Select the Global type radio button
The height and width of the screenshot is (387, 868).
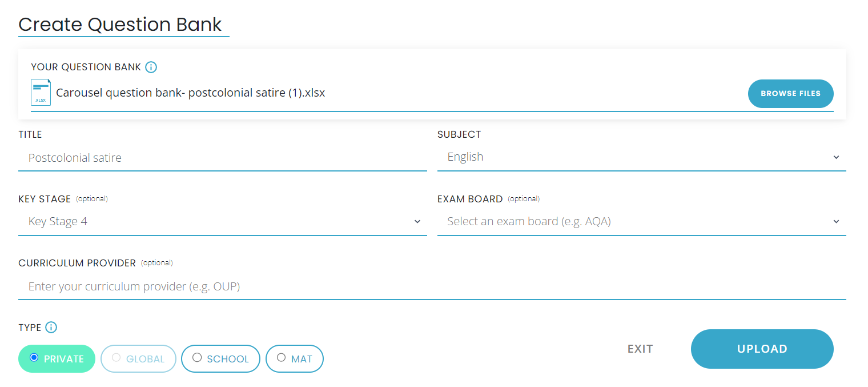click(116, 358)
